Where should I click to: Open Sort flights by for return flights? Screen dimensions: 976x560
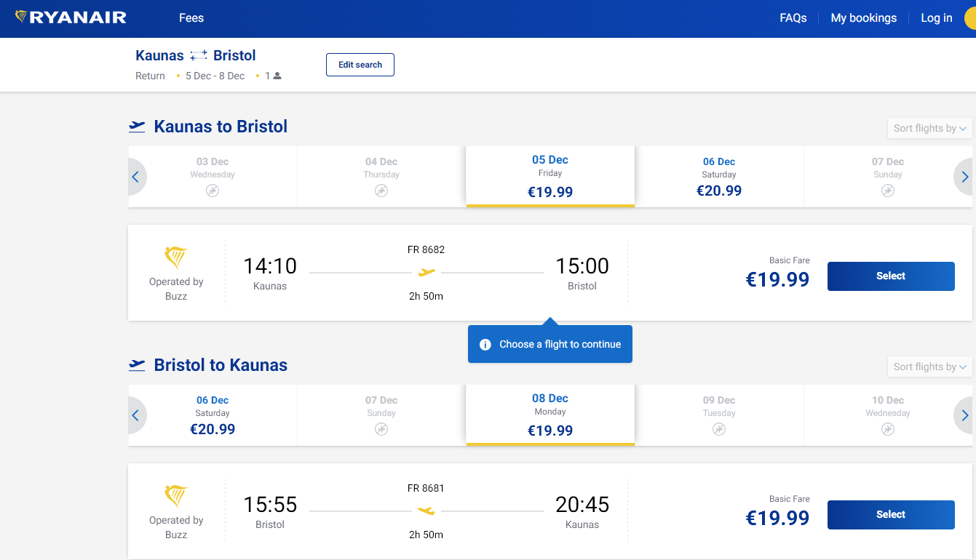pos(929,367)
